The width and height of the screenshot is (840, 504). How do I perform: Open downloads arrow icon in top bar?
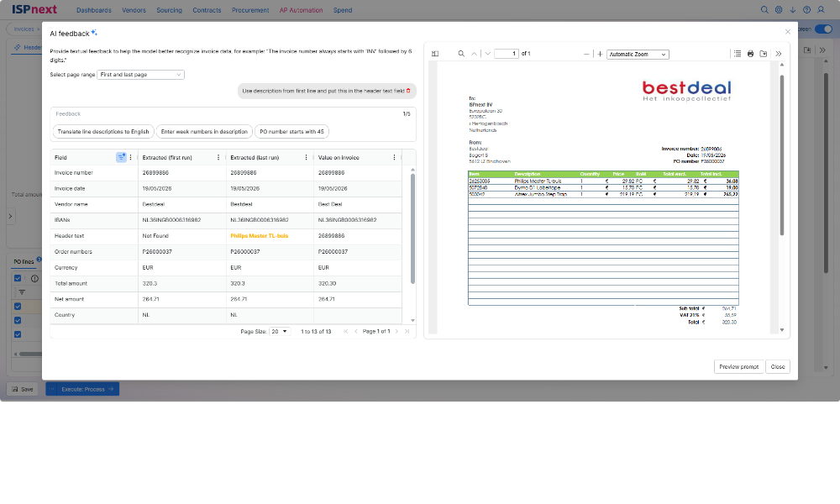tap(792, 9)
